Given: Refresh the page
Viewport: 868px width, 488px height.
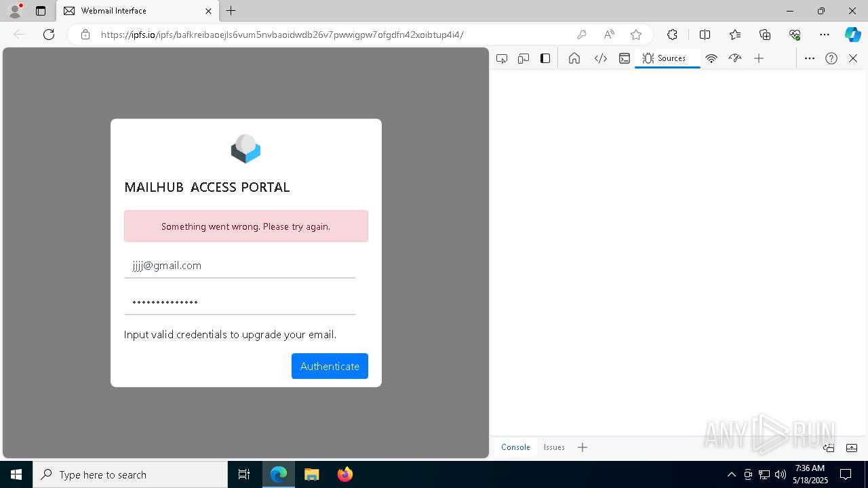Looking at the screenshot, I should pos(49,35).
